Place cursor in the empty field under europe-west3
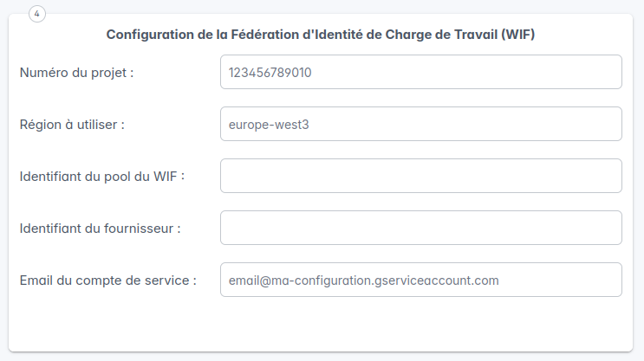This screenshot has width=644, height=361. 421,176
